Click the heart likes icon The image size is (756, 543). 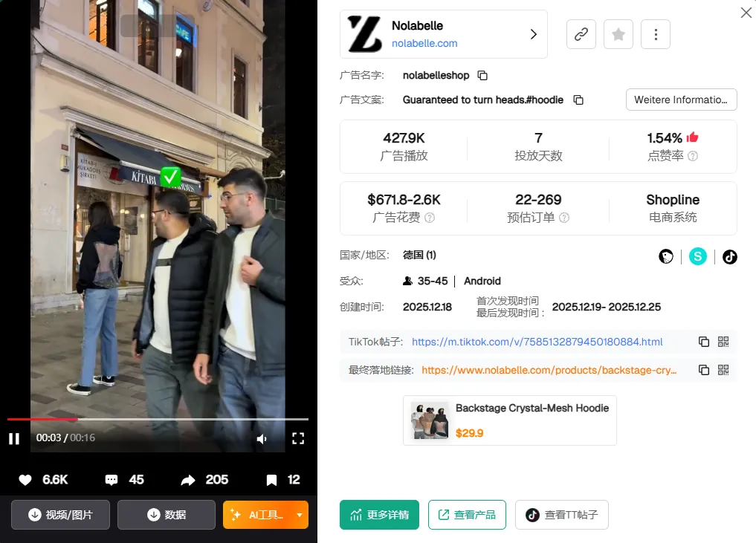[25, 480]
